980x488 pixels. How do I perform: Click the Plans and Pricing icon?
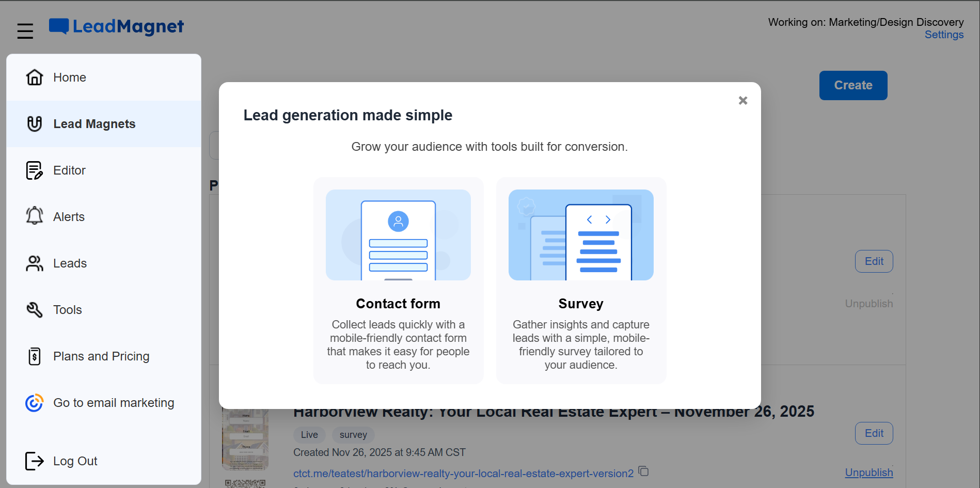(x=34, y=356)
